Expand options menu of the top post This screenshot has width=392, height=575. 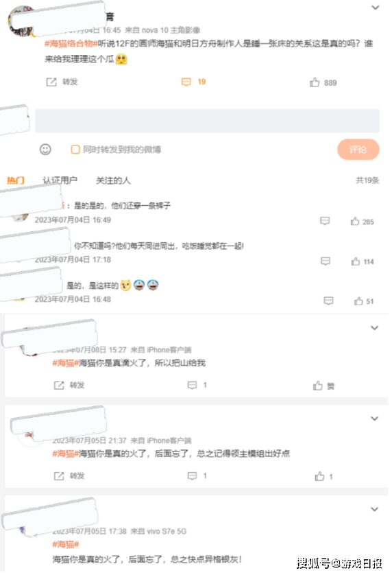tap(375, 8)
